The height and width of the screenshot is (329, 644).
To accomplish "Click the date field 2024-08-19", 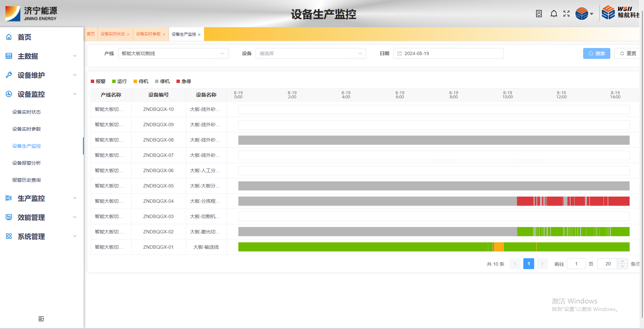I will (x=448, y=53).
